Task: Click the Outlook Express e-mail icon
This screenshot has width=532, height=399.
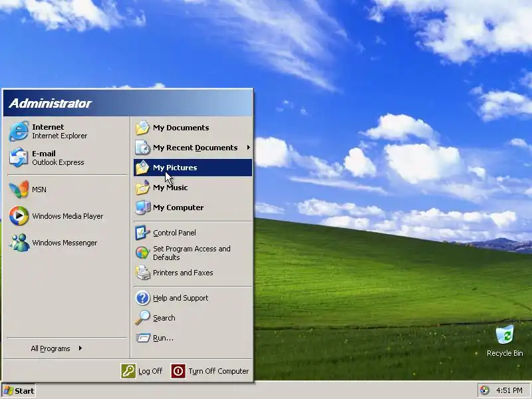Action: 19,158
